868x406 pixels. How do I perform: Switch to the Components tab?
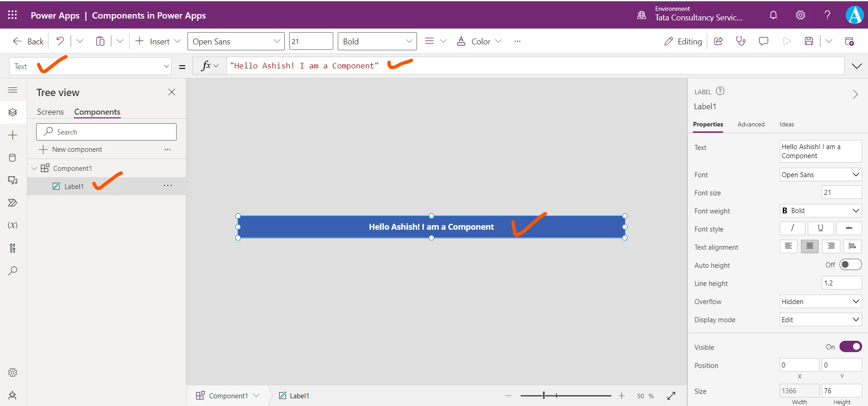point(97,112)
